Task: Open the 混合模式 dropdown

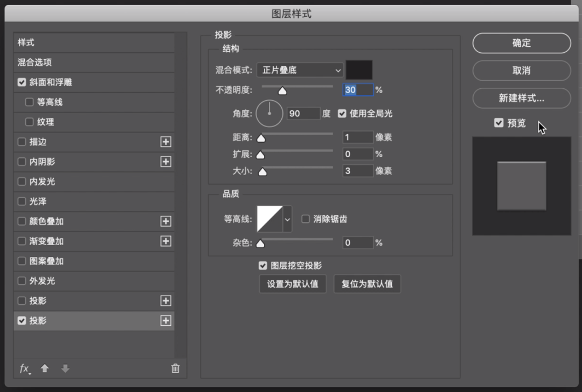Action: pos(300,70)
